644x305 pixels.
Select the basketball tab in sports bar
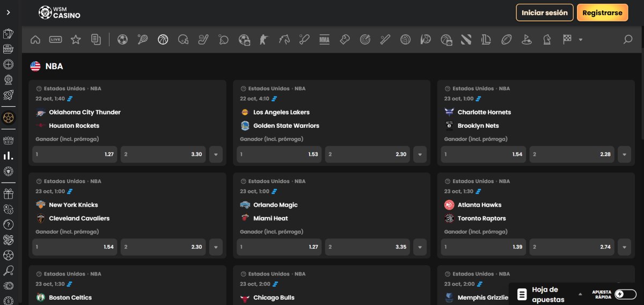pos(163,39)
